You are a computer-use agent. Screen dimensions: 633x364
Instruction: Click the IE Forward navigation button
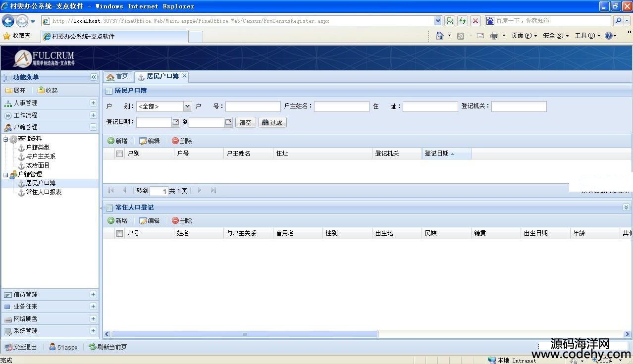point(22,21)
